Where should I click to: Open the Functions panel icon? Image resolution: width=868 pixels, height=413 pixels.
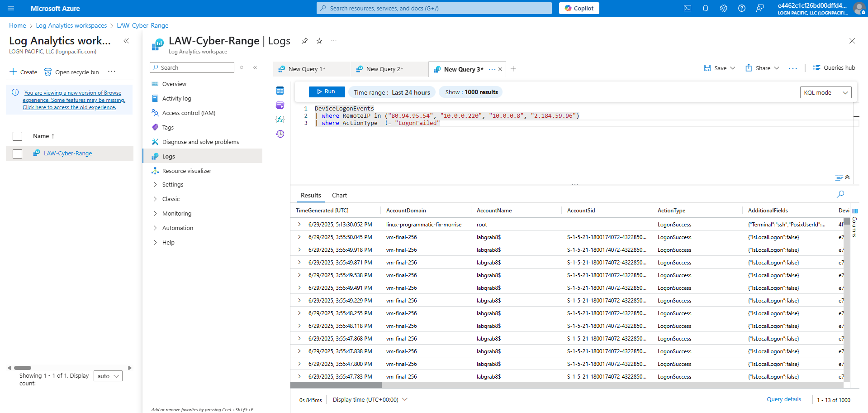click(280, 119)
